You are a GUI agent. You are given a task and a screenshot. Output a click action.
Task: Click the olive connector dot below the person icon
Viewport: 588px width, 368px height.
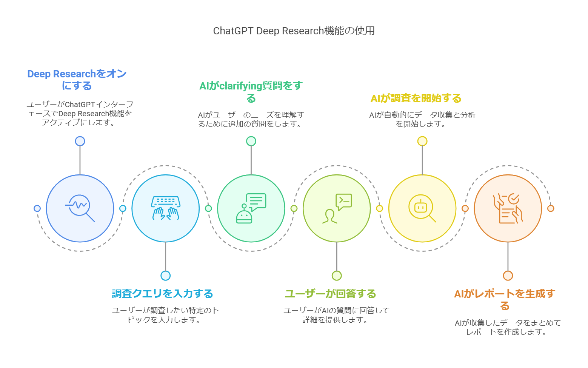click(x=337, y=276)
